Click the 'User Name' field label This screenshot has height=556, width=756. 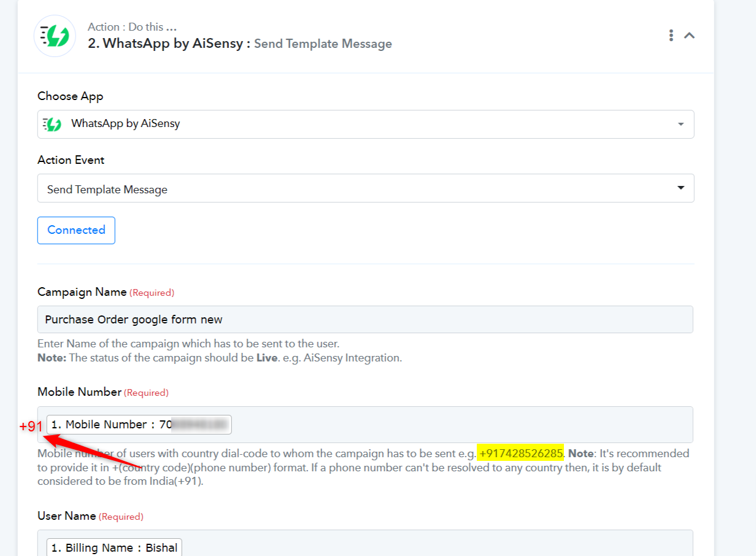pyautogui.click(x=66, y=516)
